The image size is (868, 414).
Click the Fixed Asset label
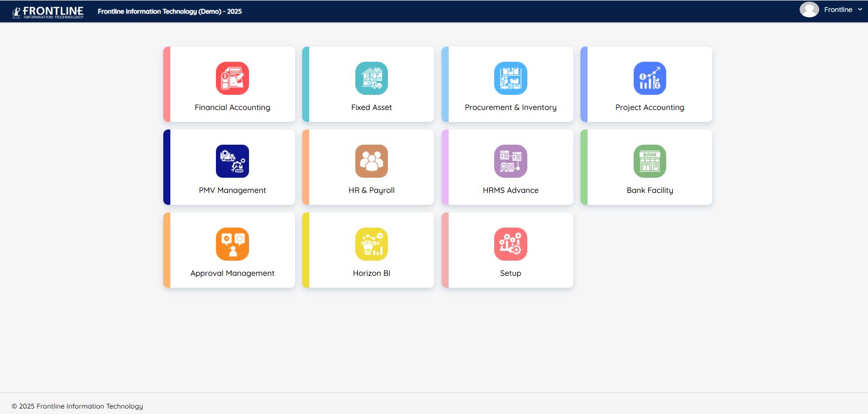(372, 107)
